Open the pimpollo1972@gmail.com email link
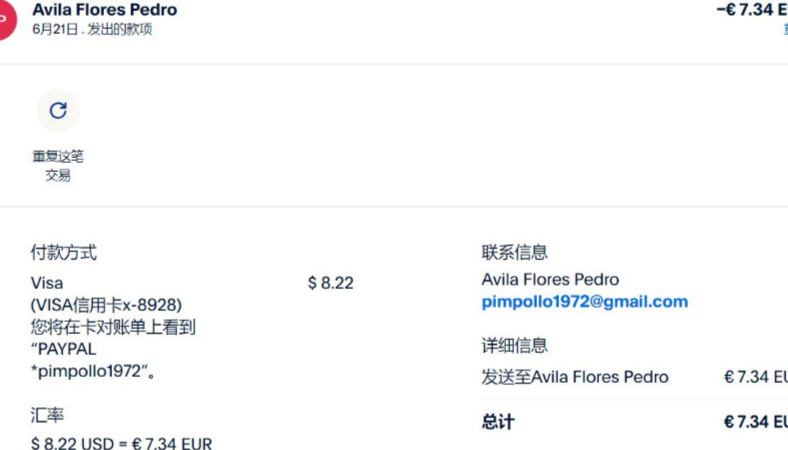The image size is (788, 450). tap(584, 301)
